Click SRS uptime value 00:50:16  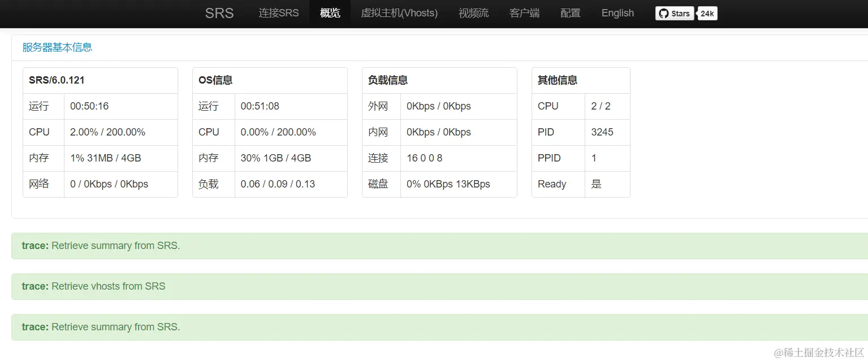[x=89, y=106]
